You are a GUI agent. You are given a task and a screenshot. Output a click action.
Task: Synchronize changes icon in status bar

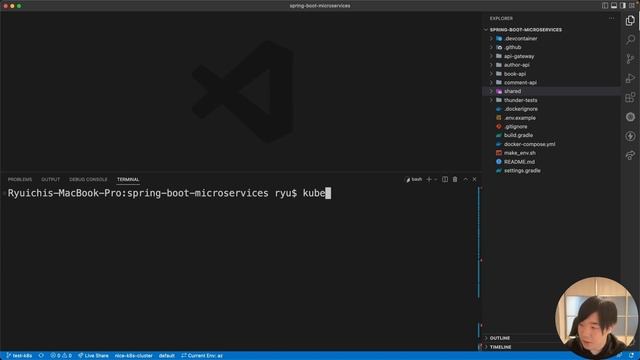pos(41,356)
